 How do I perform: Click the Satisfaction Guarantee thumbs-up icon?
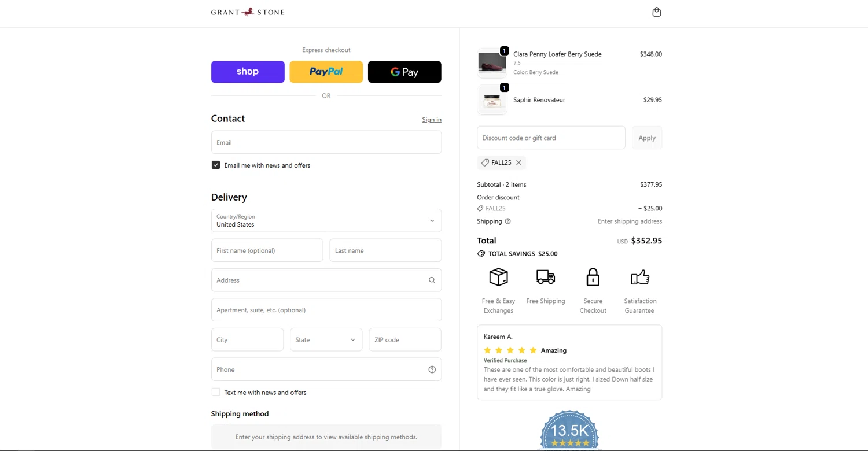(640, 278)
